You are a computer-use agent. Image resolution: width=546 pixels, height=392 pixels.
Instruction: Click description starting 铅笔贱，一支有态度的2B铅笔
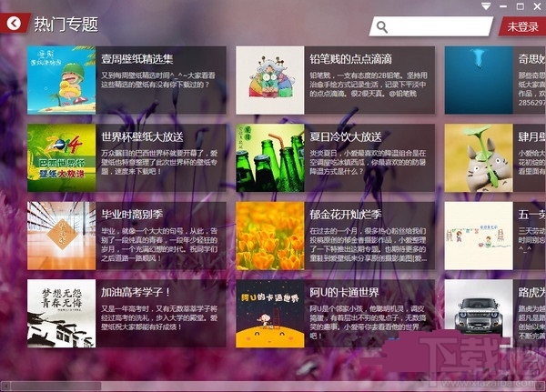[369, 85]
